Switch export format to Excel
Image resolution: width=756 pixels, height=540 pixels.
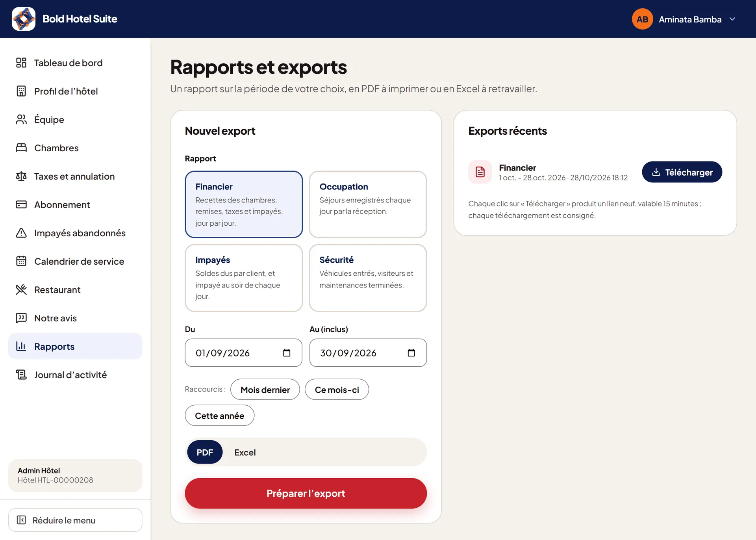(245, 452)
